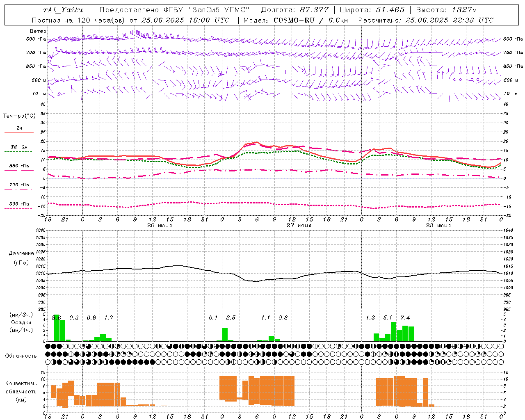
Task: Click the green dashed Td legend line
Action: tap(18, 152)
